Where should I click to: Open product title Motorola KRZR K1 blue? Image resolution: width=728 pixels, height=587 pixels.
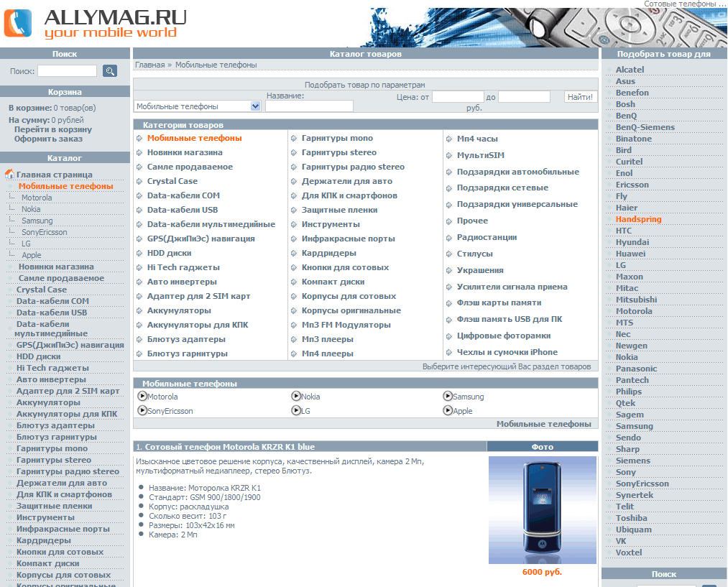pos(230,447)
